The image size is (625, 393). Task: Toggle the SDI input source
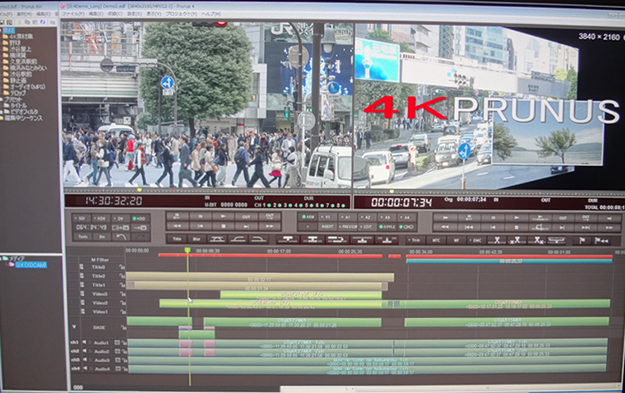(82, 218)
